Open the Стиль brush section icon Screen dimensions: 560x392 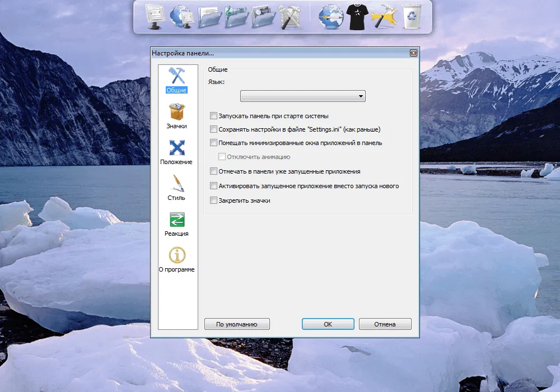click(x=178, y=183)
